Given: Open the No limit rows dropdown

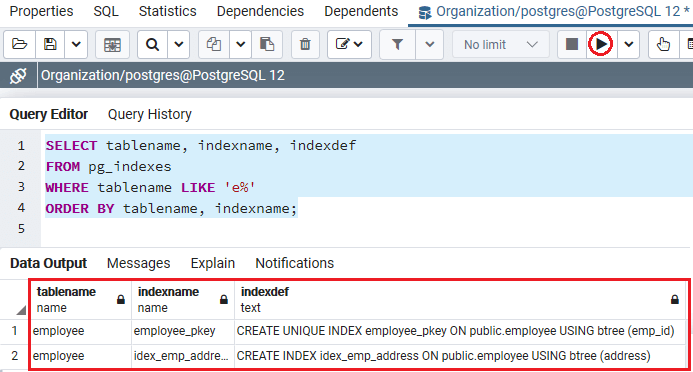Looking at the screenshot, I should click(500, 44).
